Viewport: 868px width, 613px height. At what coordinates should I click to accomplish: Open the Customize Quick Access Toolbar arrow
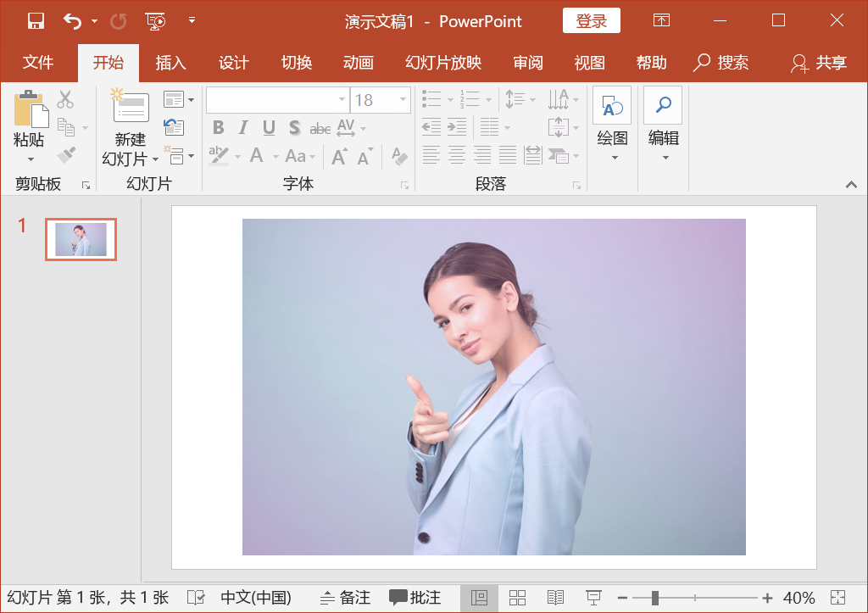(192, 20)
